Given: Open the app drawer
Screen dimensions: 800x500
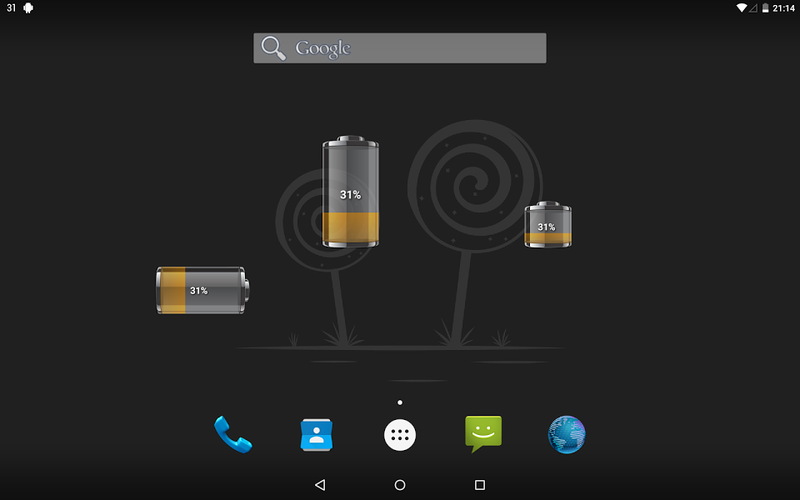Looking at the screenshot, I should [400, 435].
